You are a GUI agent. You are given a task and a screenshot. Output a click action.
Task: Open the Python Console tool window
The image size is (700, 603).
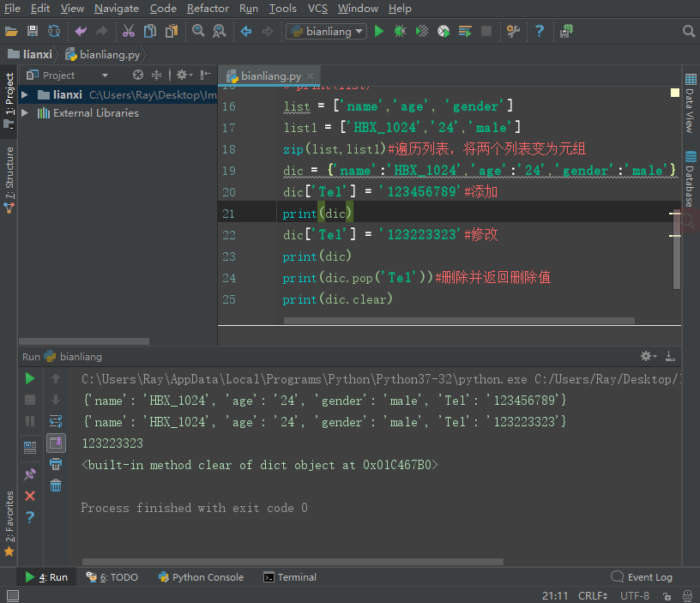[202, 577]
